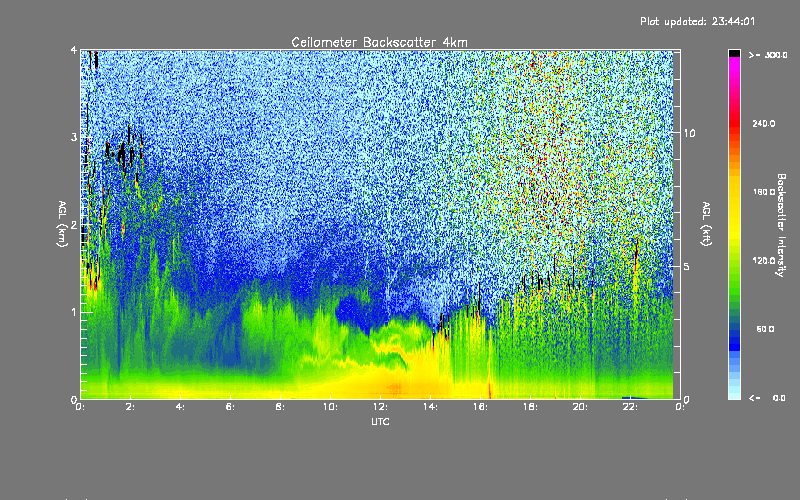Click the '5' label on right kft axis
Viewport: 800px width, 500px height.
(x=687, y=266)
